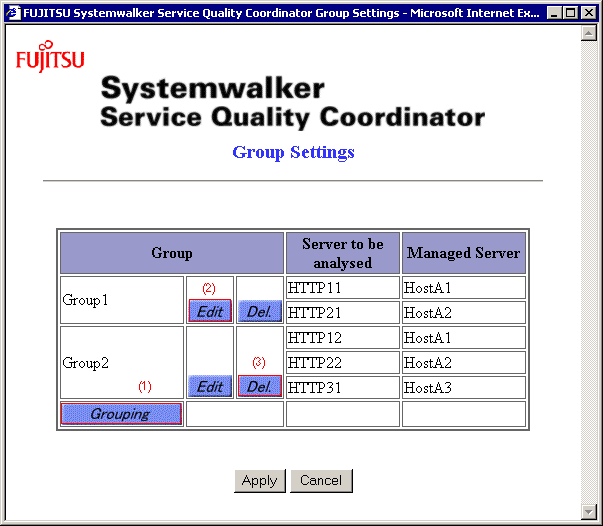Select HostA1 cell beside HTTP12
Screen dimensions: 603x526
point(464,338)
